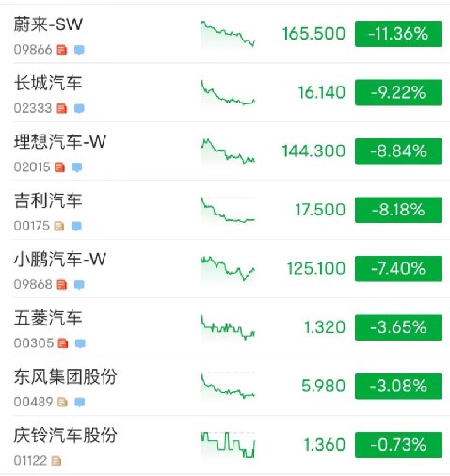Open the blue comment icon beside 02015
The image size is (450, 476).
click(77, 167)
